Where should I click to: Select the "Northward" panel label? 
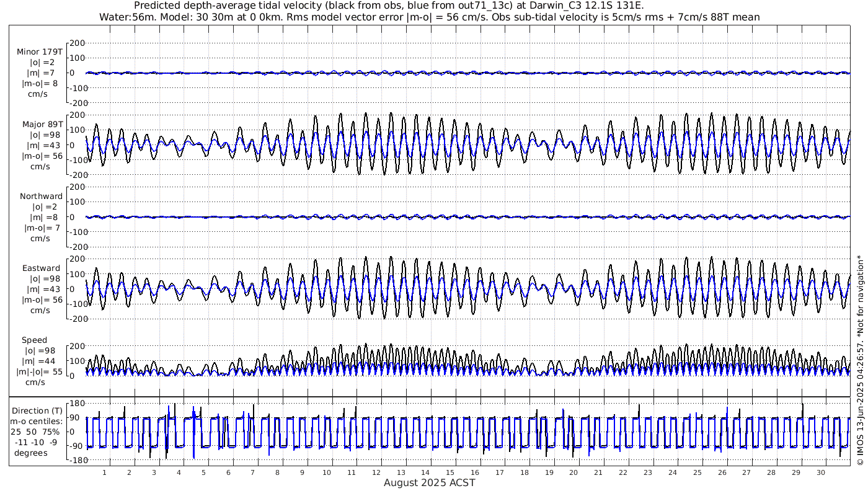[x=41, y=197]
